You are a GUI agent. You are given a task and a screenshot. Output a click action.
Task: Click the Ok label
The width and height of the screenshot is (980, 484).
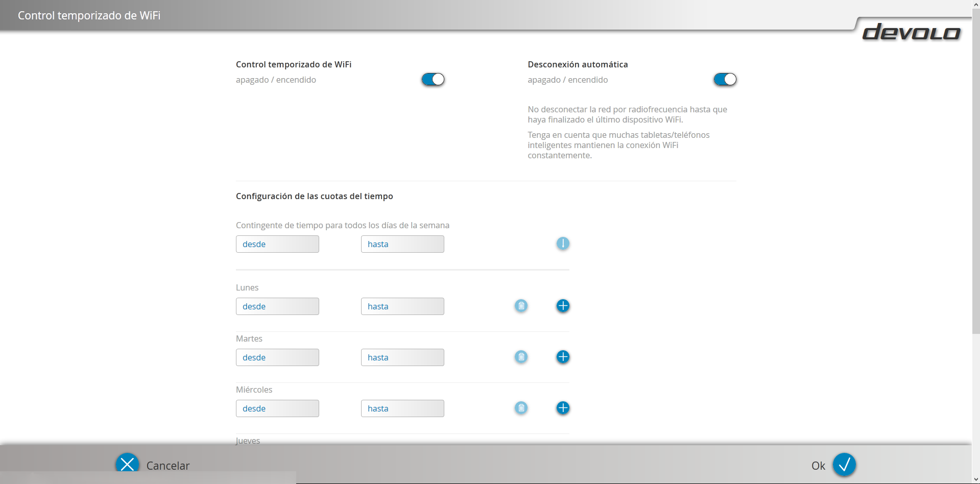pyautogui.click(x=818, y=466)
